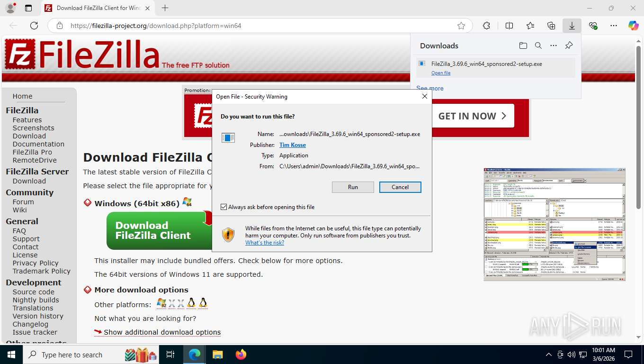Open the Favorites list icon
644x364 pixels.
530,26
